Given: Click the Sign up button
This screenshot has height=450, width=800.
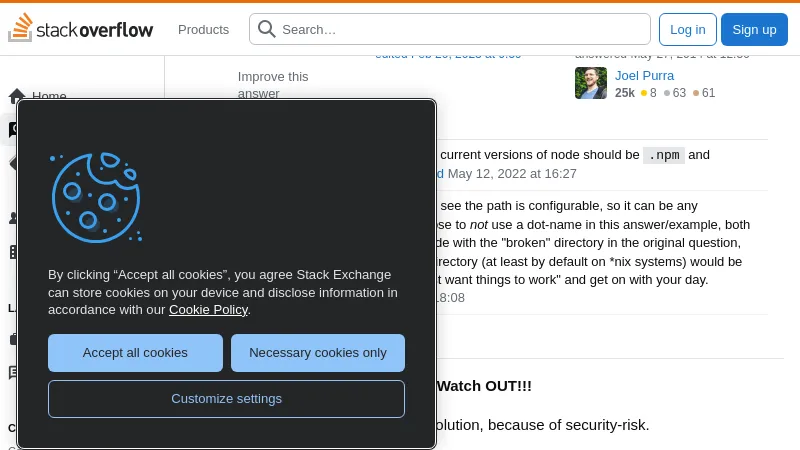Looking at the screenshot, I should pos(754,30).
